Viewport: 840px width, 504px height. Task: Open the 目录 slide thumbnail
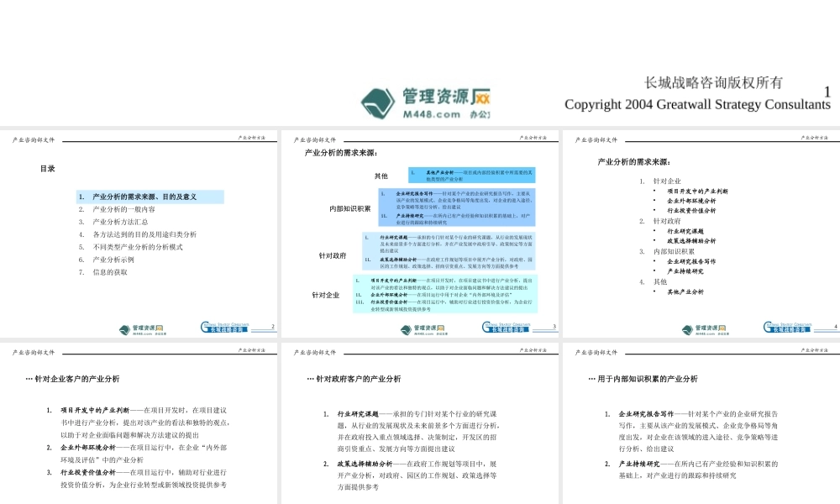coord(139,234)
